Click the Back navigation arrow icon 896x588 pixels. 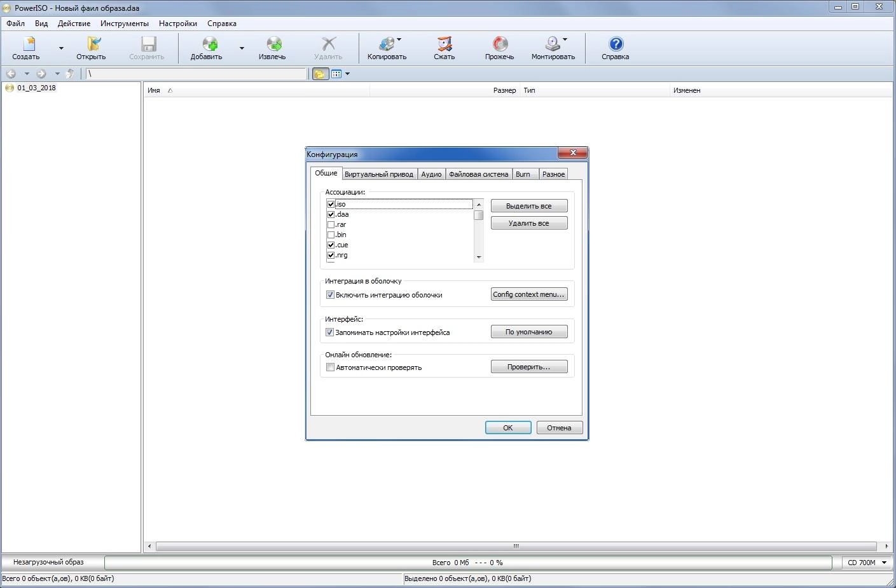pyautogui.click(x=11, y=74)
